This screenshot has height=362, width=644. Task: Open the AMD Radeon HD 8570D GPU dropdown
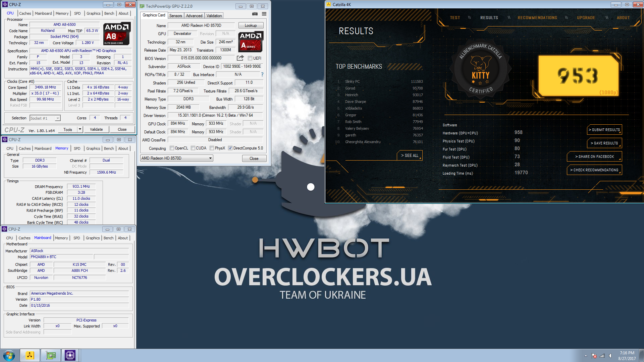[177, 158]
